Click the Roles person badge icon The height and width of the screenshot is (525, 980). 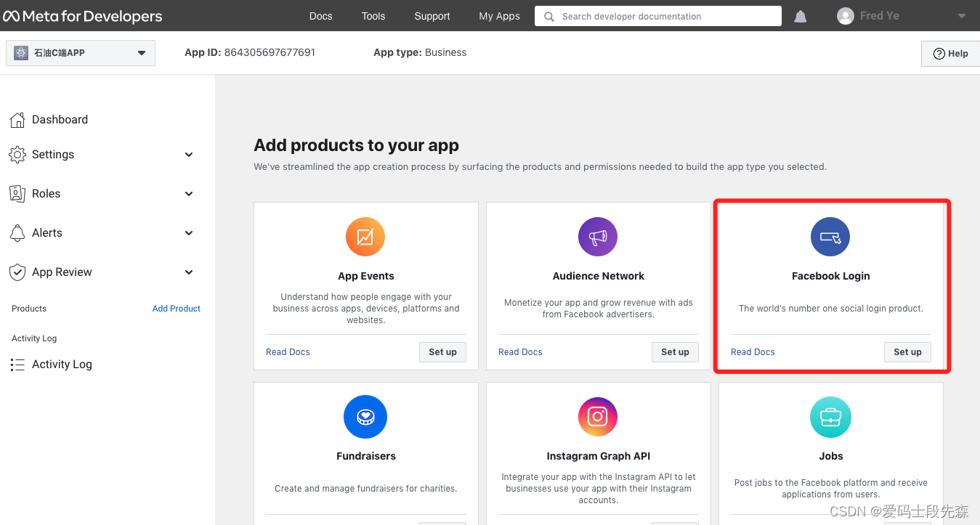pos(17,193)
